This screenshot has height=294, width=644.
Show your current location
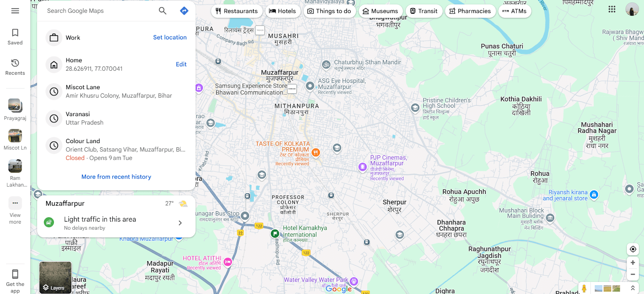tap(633, 249)
